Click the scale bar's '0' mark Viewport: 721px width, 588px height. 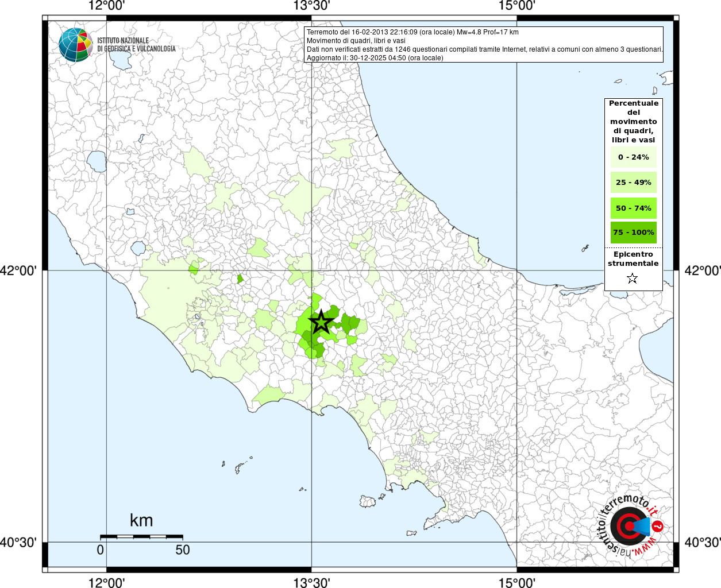point(101,550)
